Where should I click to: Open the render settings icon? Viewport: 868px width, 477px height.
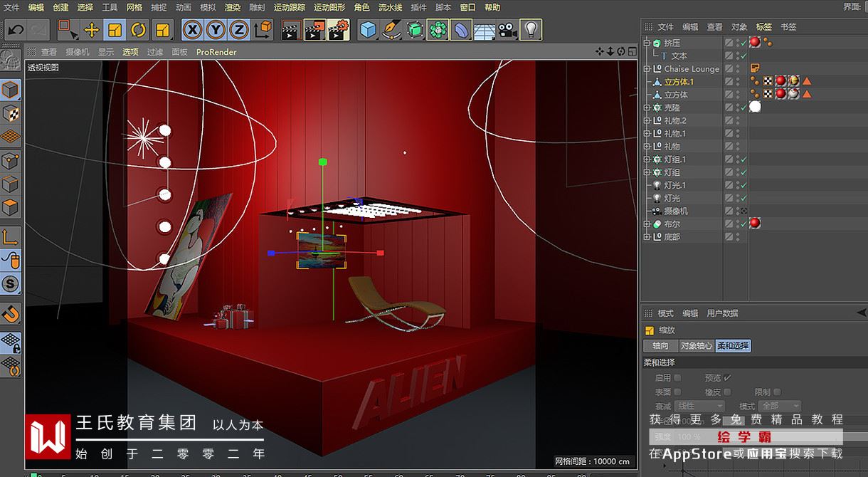[339, 30]
